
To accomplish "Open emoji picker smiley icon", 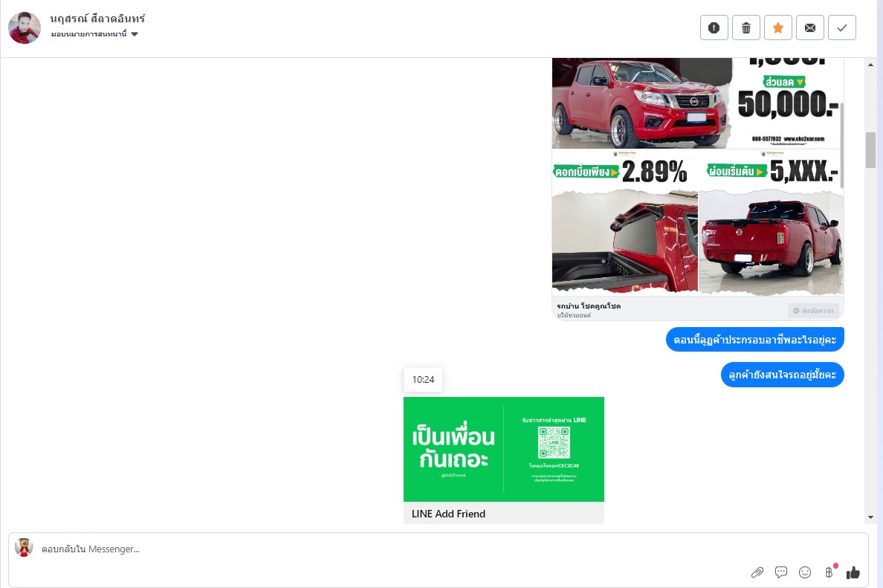I will point(805,572).
